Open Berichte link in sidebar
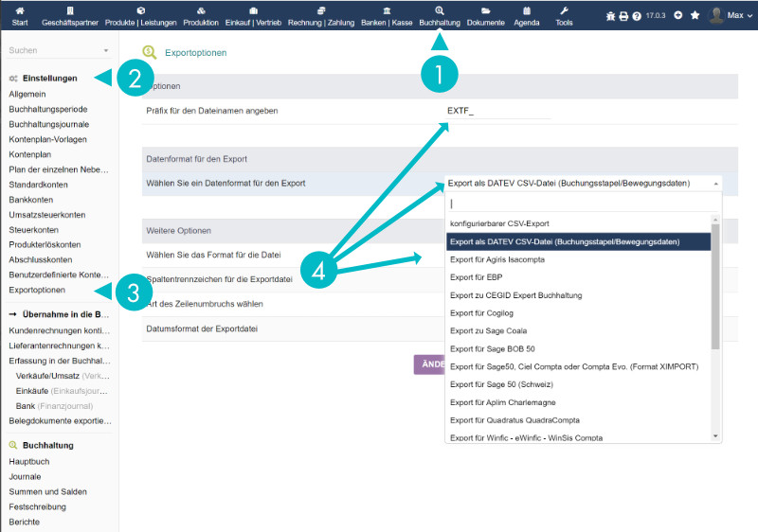 coord(25,522)
